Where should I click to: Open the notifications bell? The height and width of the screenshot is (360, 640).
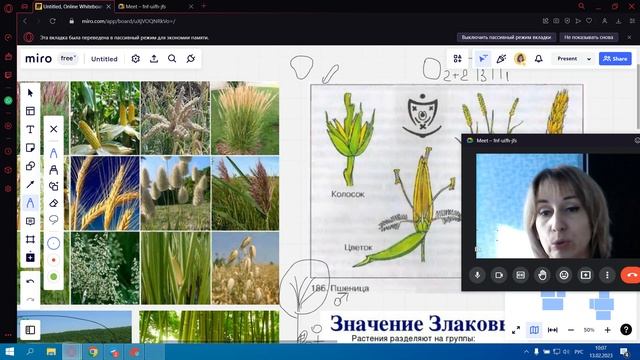pos(539,59)
